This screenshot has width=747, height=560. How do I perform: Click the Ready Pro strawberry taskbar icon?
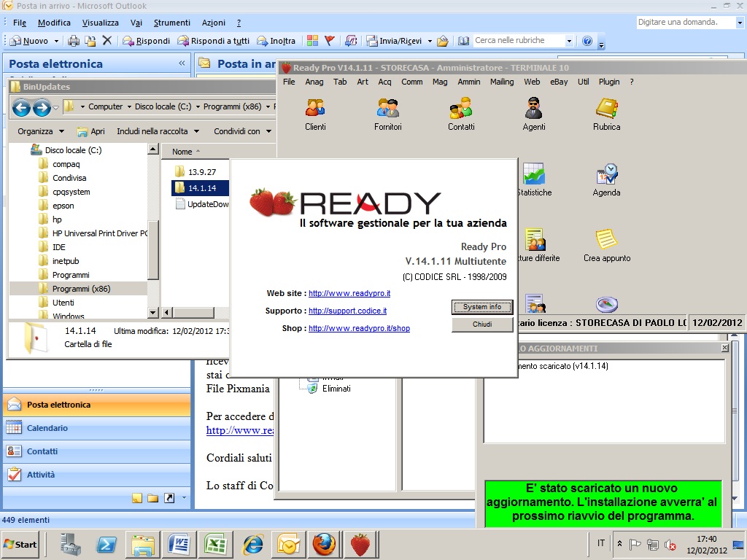(360, 544)
